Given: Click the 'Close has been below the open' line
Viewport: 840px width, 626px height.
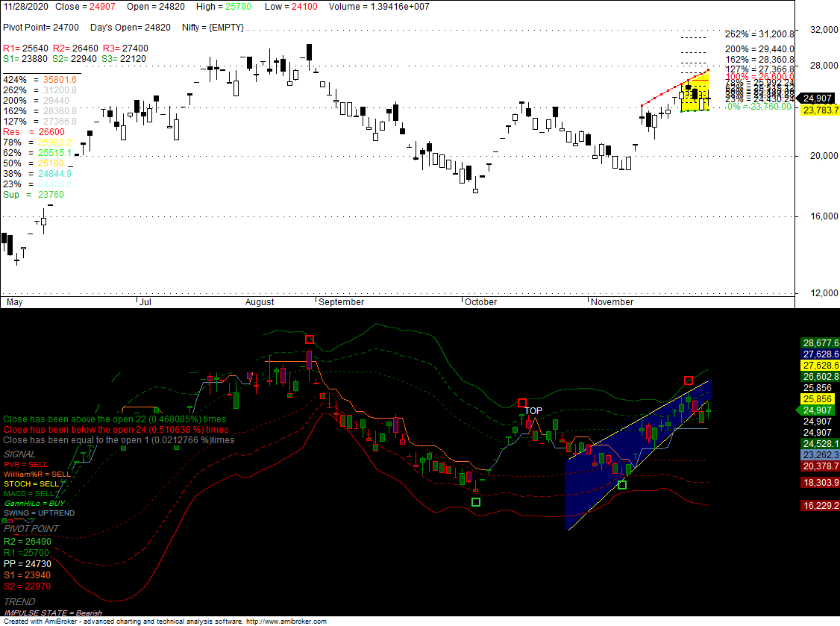Looking at the screenshot, I should 116,430.
